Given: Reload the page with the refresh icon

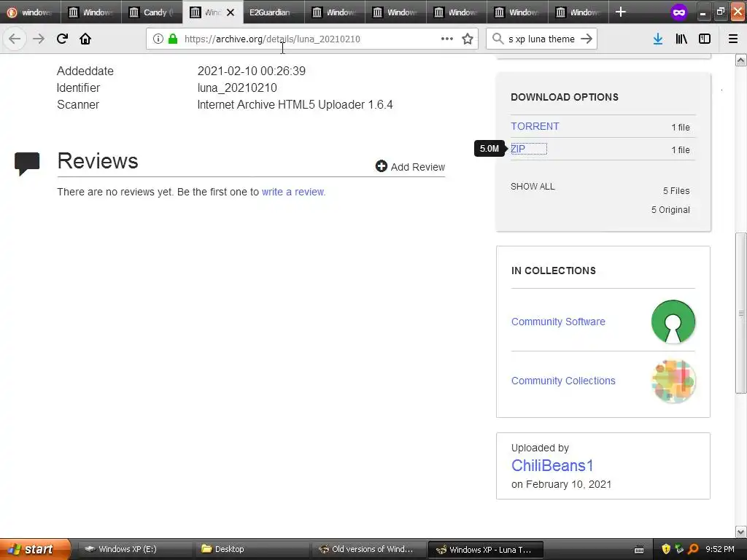Looking at the screenshot, I should pyautogui.click(x=62, y=39).
